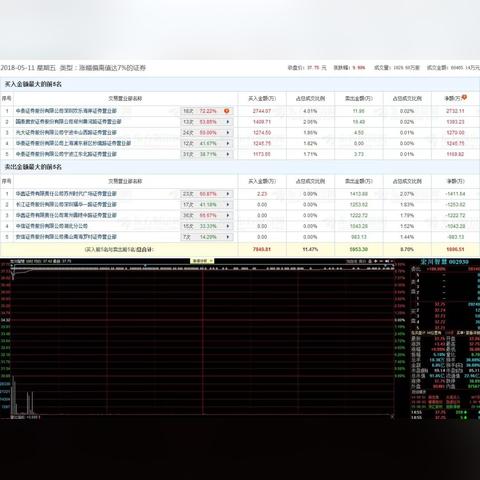480x480 pixels.
Task: Open the 中信证券 湖北分公司 link in sell row 4
Action: click(x=52, y=226)
